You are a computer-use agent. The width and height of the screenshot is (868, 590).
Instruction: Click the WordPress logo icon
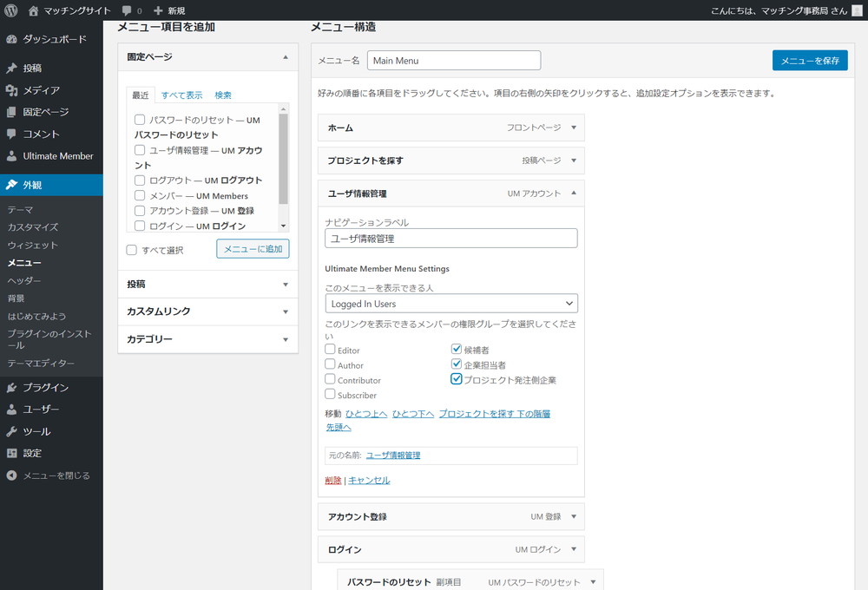[x=11, y=10]
